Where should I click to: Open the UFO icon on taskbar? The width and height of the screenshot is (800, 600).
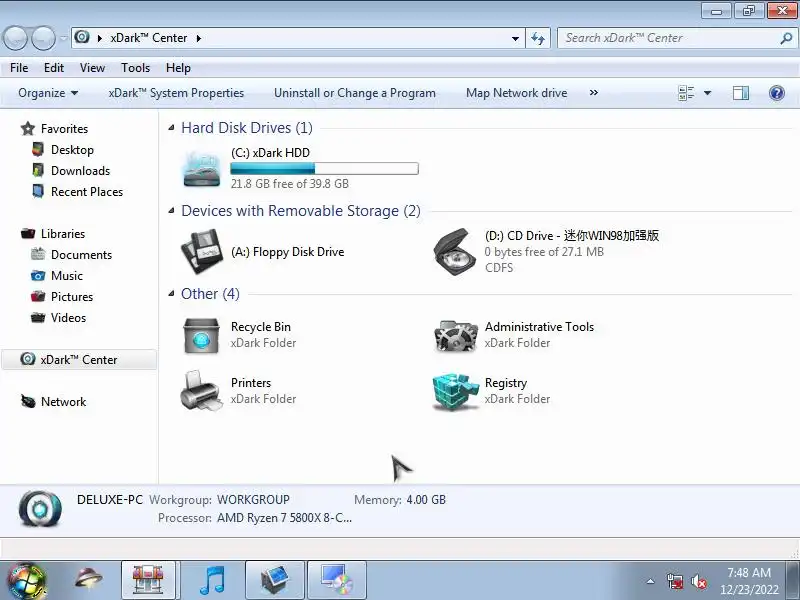(88, 579)
